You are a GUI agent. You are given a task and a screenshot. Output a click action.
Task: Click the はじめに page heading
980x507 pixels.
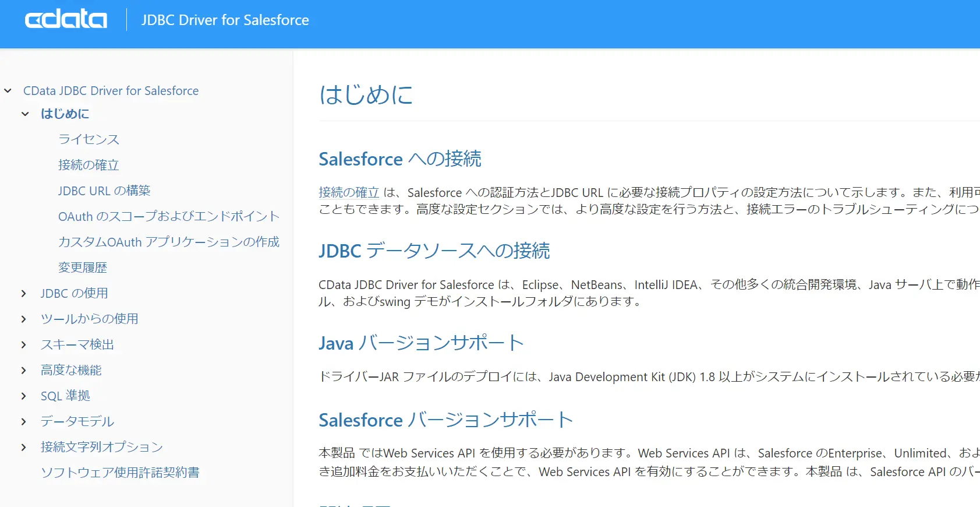pyautogui.click(x=366, y=94)
